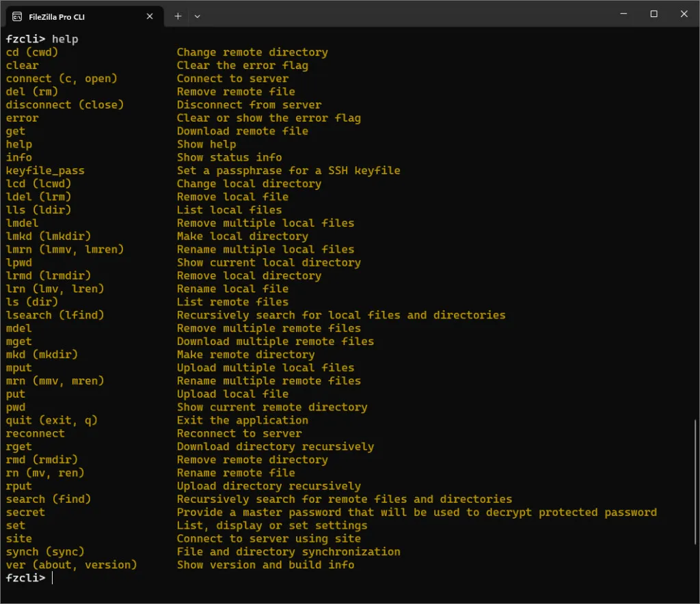Click the fzcli prompt input line at bottom
The width and height of the screenshot is (700, 604).
348,578
